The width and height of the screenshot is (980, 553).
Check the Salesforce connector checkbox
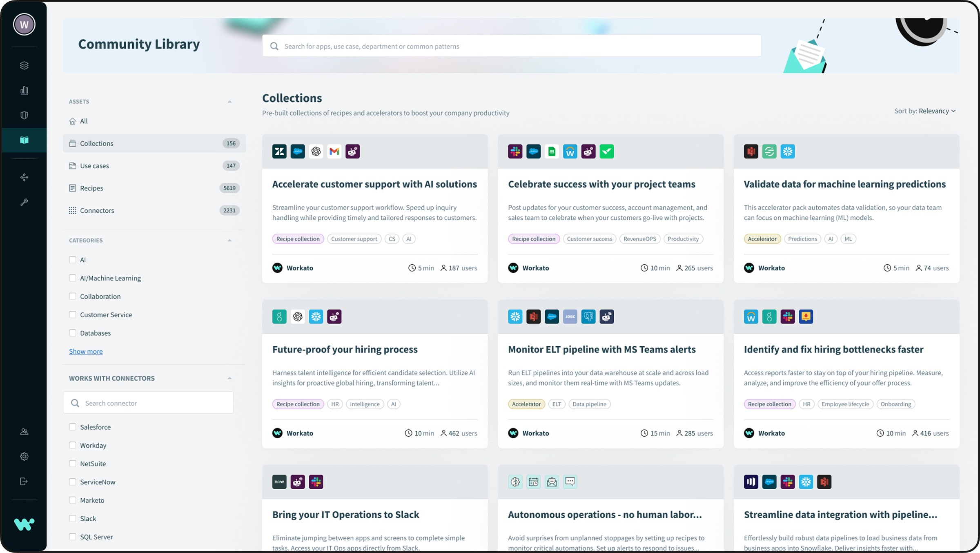[73, 427]
